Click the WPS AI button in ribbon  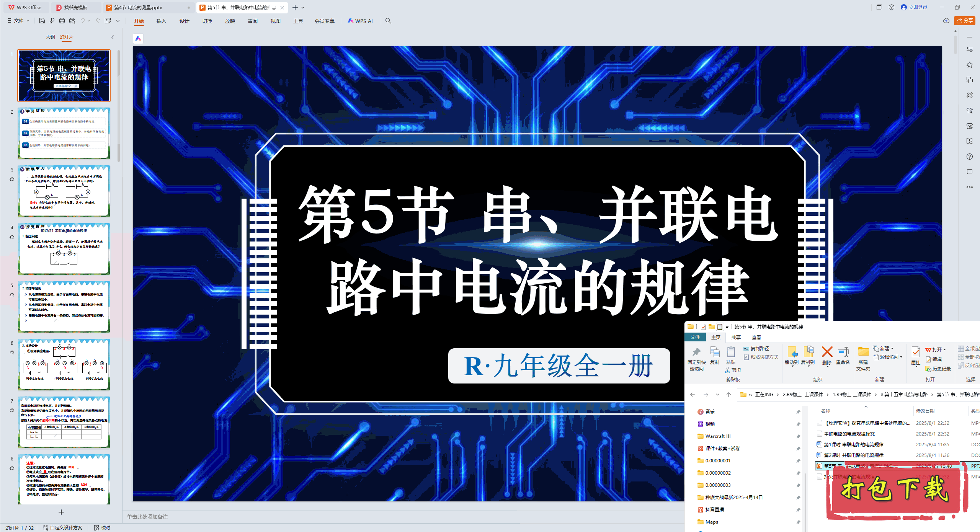click(x=360, y=21)
